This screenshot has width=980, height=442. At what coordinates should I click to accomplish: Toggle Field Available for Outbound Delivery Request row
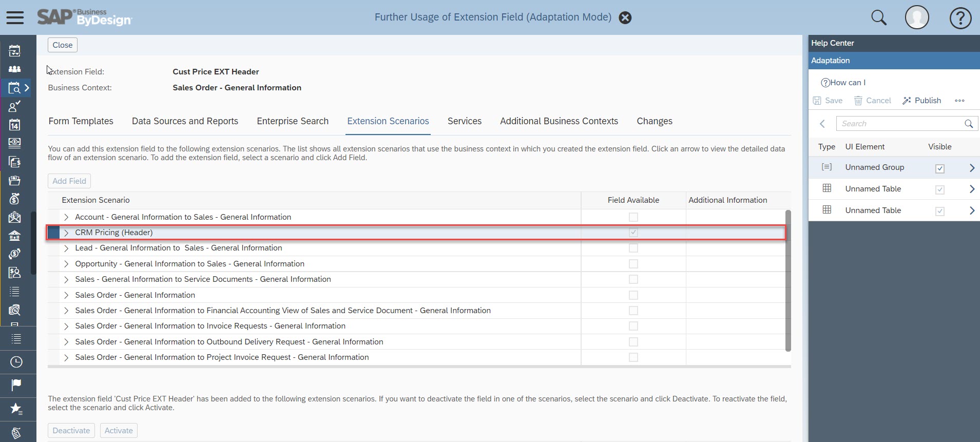coord(633,342)
